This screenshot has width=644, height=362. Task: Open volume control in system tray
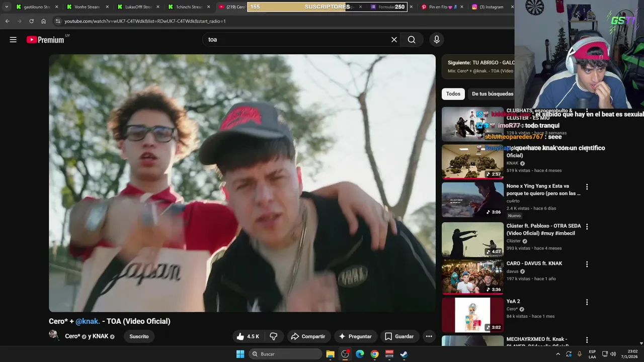coord(613,354)
